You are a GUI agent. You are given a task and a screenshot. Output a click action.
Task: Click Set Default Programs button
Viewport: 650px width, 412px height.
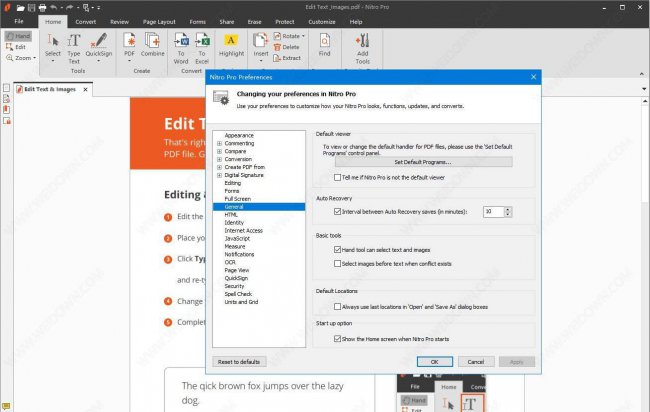click(x=423, y=162)
